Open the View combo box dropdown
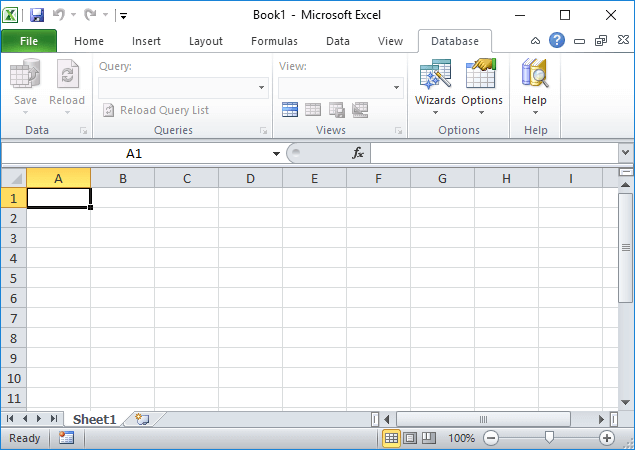 tap(396, 87)
